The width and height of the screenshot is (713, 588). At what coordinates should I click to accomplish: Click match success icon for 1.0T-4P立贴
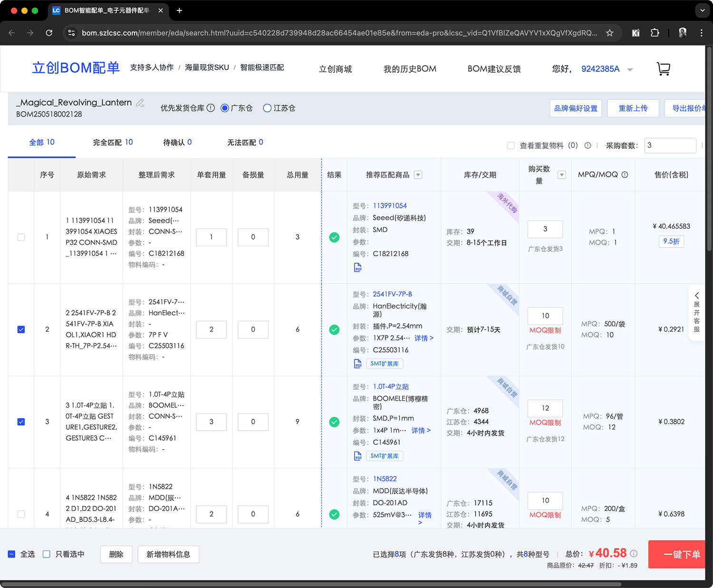click(335, 422)
